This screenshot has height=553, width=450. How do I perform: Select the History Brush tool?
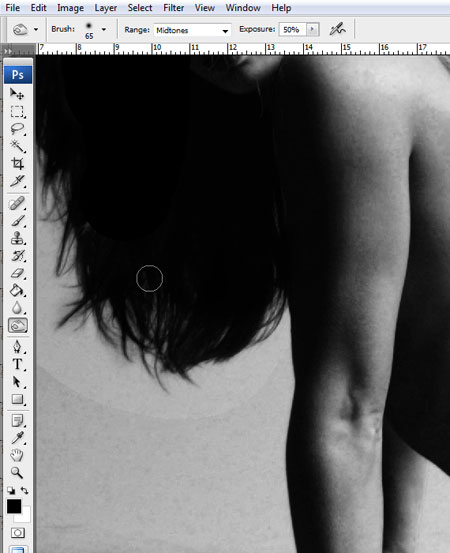17,256
